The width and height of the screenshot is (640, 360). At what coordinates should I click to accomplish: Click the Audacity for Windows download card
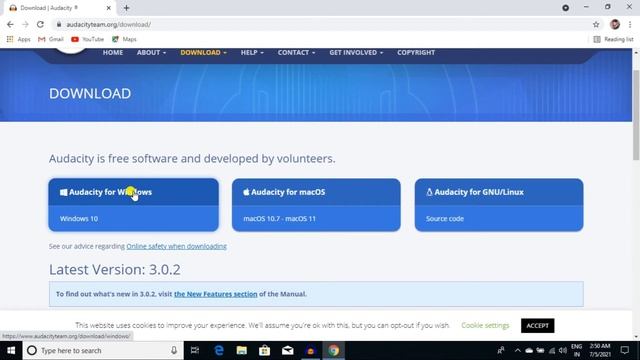(133, 205)
